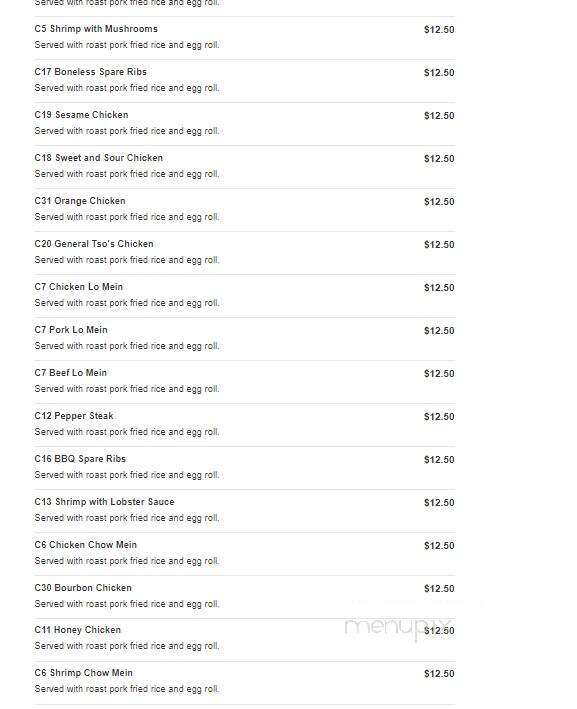Open C11 Honey Chicken entry
The height and width of the screenshot is (709, 577).
(x=78, y=629)
